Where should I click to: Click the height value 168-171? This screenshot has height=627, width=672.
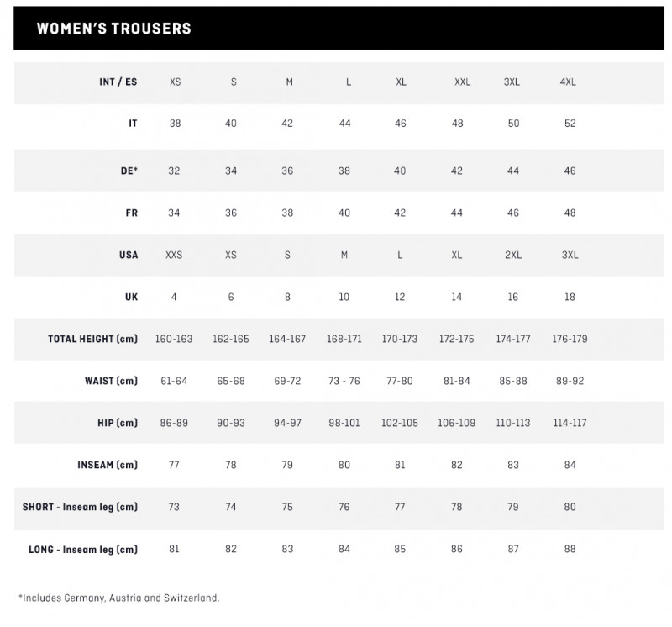pos(344,339)
